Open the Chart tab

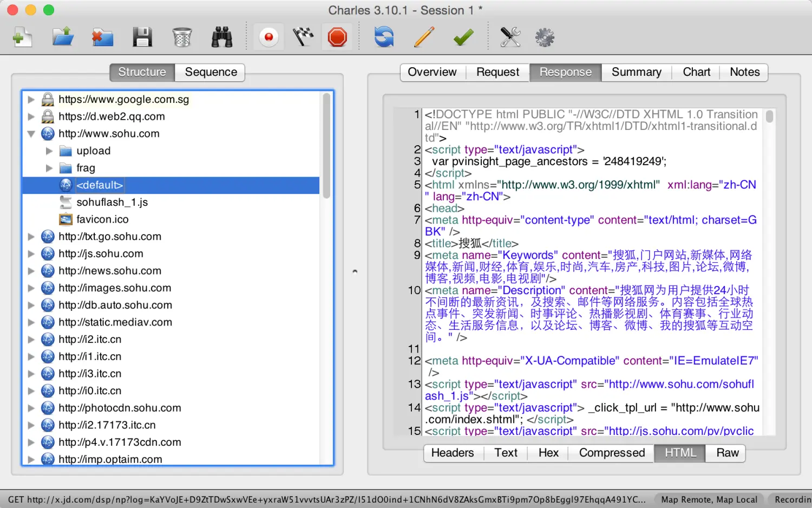(x=696, y=72)
